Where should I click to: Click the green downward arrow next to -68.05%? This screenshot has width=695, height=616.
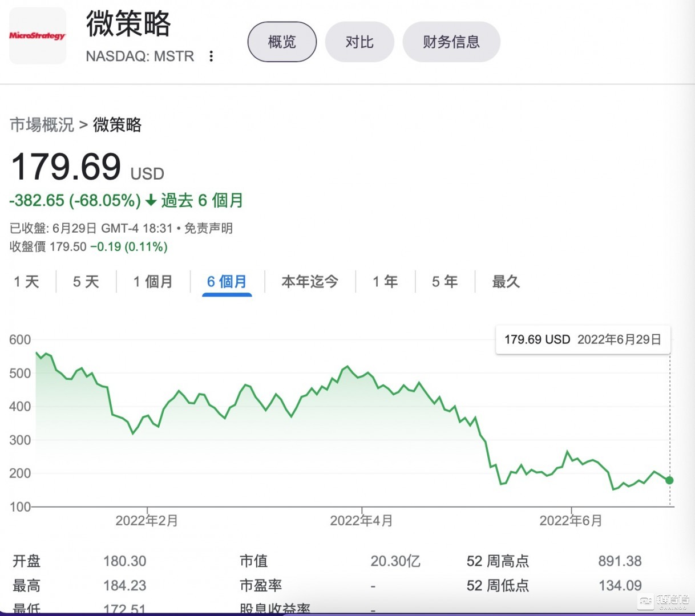(151, 201)
